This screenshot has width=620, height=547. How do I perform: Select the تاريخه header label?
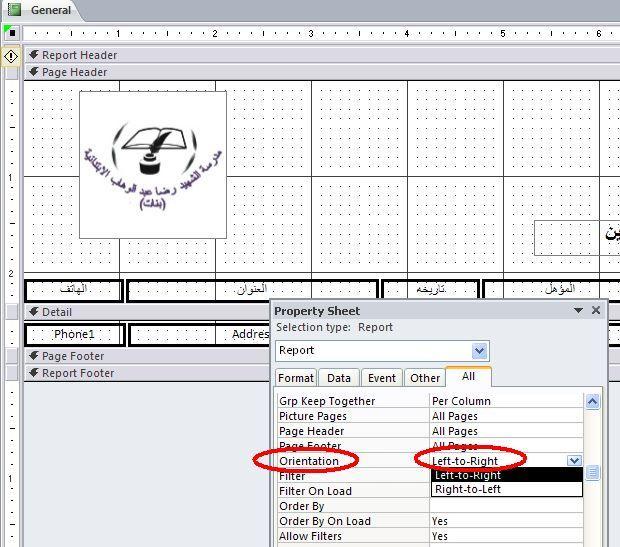pyautogui.click(x=431, y=290)
